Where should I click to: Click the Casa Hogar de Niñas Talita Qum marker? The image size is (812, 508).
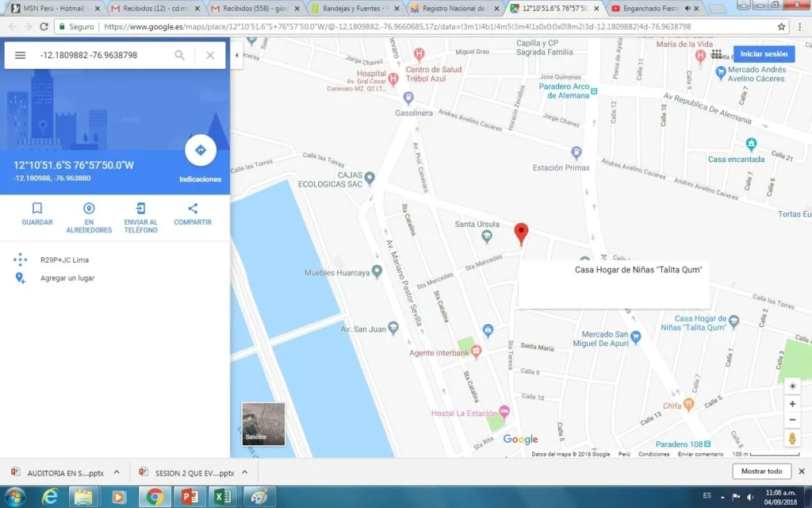(733, 322)
